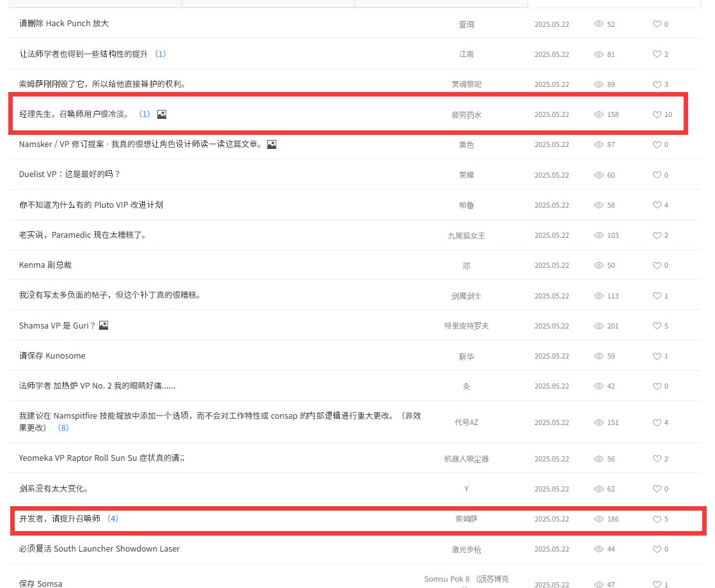Click author '激光步枪'
Screen dimensions: 715x588
click(x=466, y=549)
